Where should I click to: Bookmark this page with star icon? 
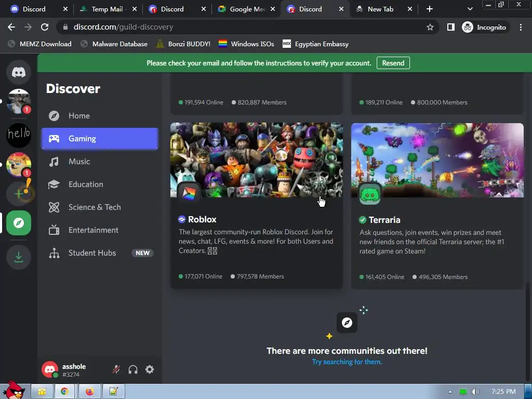430,27
